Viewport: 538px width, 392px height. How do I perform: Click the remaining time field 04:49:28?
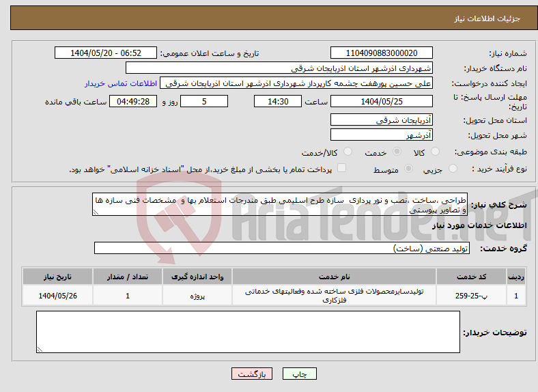pos(133,101)
